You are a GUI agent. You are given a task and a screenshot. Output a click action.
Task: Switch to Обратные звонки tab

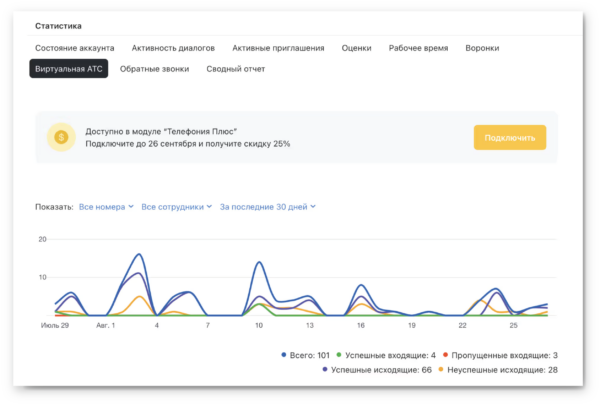(154, 69)
